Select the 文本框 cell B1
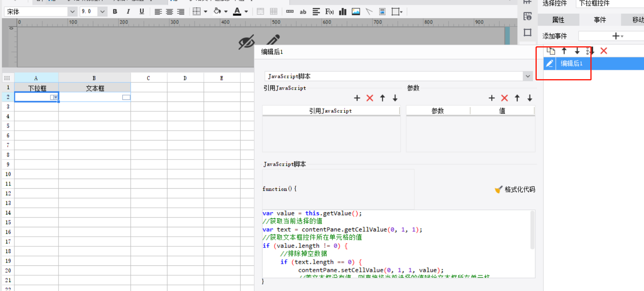This screenshot has width=644, height=291. 95,88
